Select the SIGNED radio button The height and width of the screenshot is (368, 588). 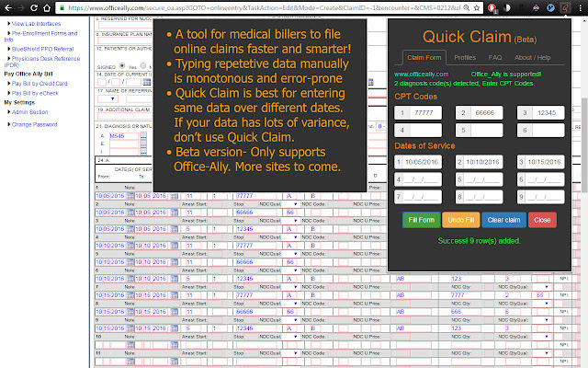(122, 66)
